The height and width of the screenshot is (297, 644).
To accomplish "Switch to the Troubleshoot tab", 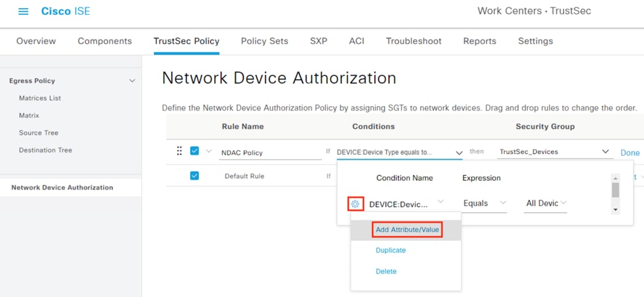I will coord(414,41).
